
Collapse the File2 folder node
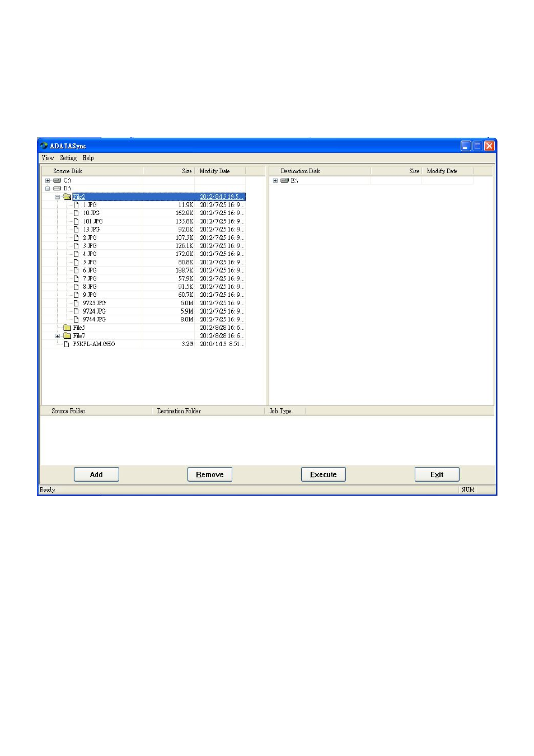tap(57, 197)
